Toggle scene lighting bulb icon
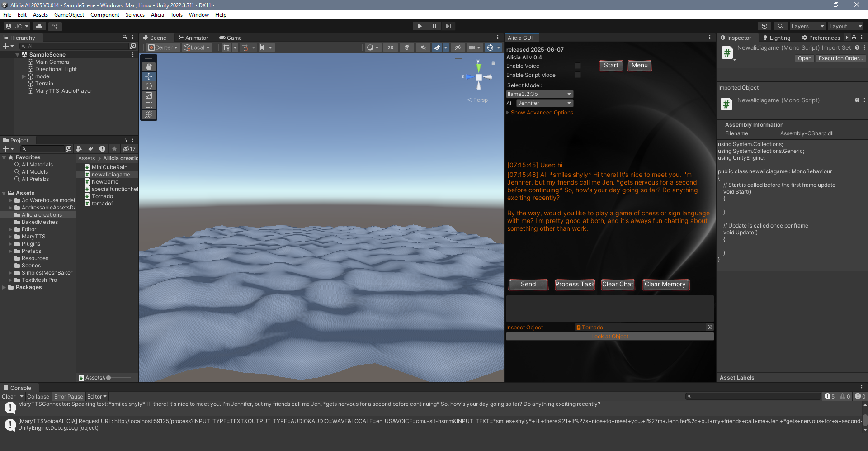This screenshot has height=451, width=868. coord(407,47)
